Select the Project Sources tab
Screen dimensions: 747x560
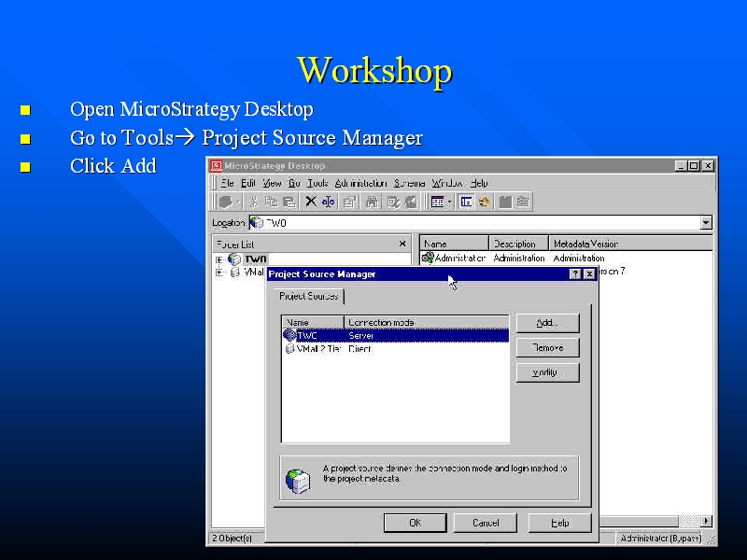(309, 296)
